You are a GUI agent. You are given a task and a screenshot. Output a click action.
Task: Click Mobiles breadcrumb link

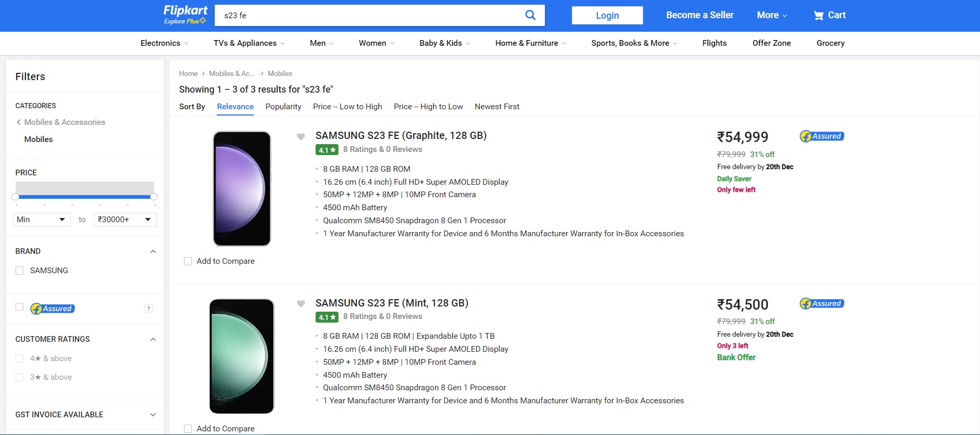280,74
